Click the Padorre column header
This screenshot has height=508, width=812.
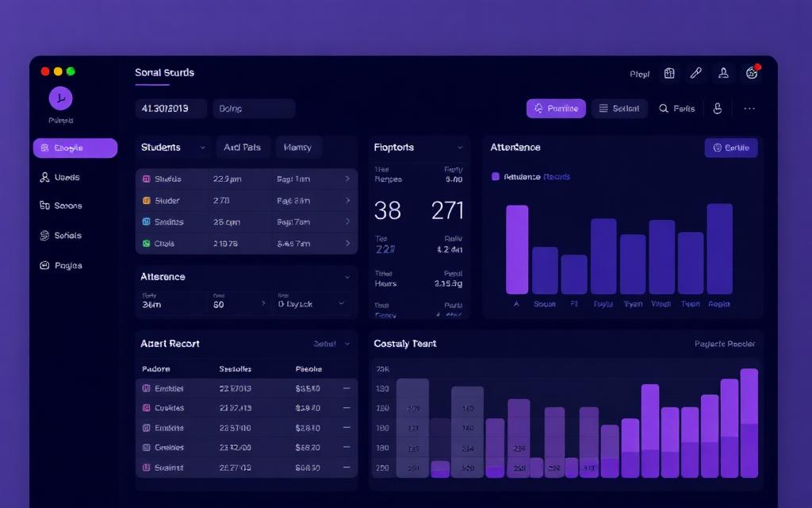click(x=156, y=369)
